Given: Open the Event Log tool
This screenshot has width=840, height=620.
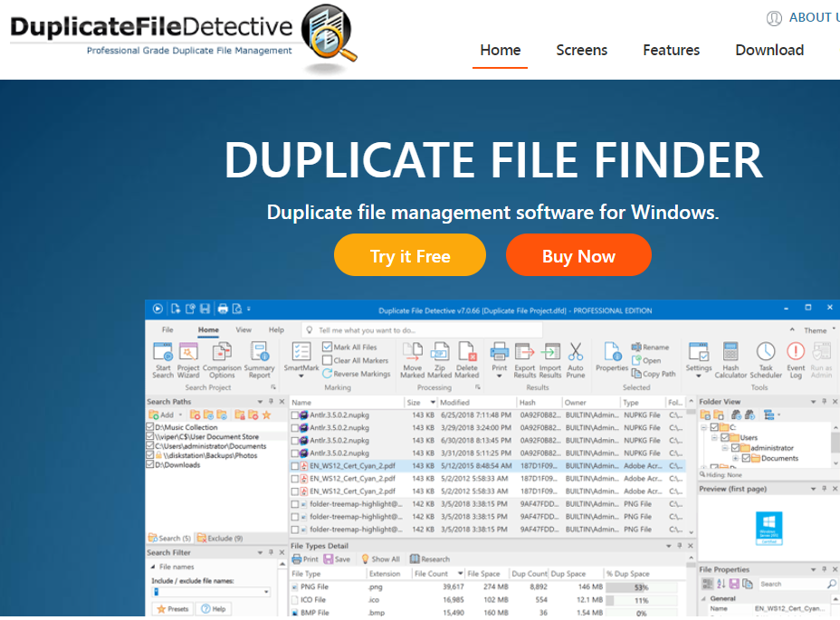Looking at the screenshot, I should tap(796, 360).
